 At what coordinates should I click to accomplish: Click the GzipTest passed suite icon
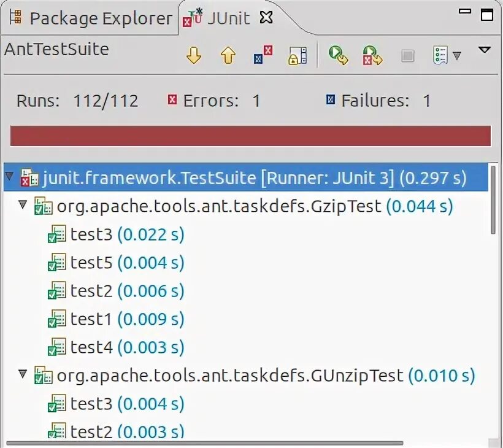tap(43, 206)
